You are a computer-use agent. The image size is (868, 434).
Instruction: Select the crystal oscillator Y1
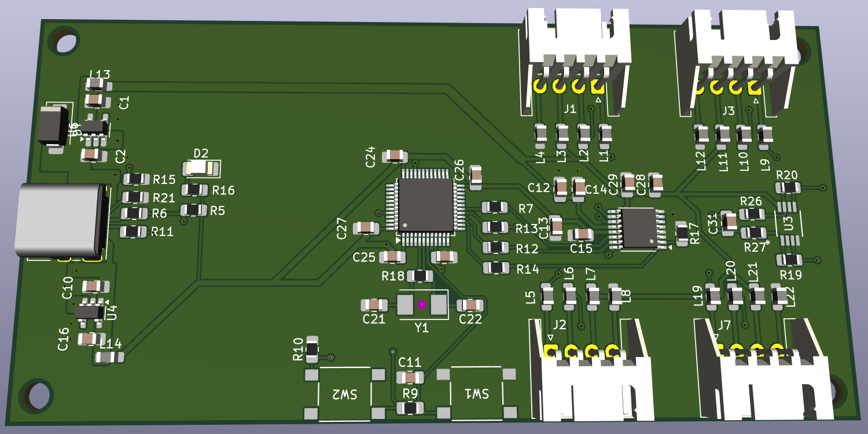coord(422,304)
